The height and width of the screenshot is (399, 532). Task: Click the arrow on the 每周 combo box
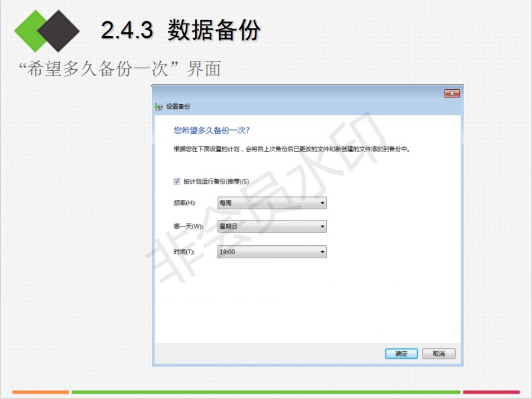click(322, 203)
